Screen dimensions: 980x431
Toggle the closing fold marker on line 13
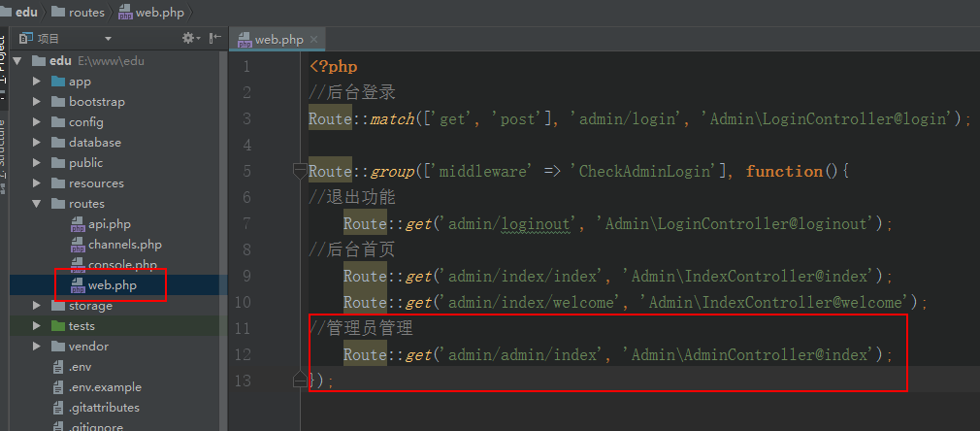click(x=300, y=381)
